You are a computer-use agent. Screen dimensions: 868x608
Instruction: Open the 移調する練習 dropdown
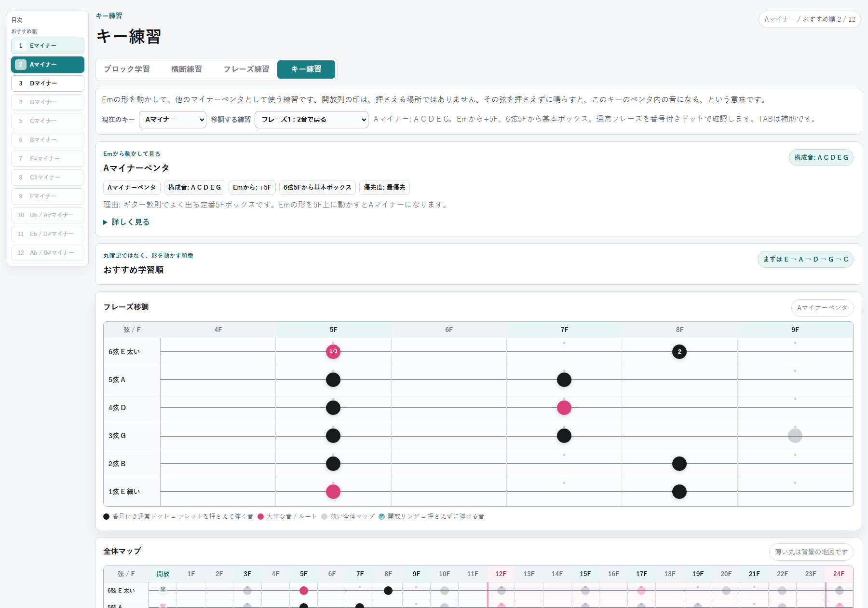click(x=312, y=120)
